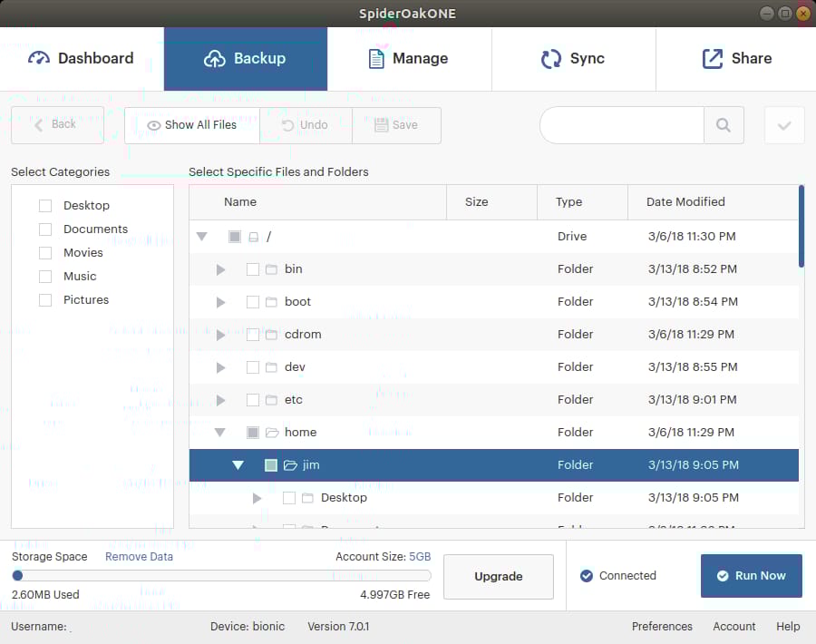The image size is (816, 644).
Task: Click the storage space usage bar
Action: [x=221, y=576]
